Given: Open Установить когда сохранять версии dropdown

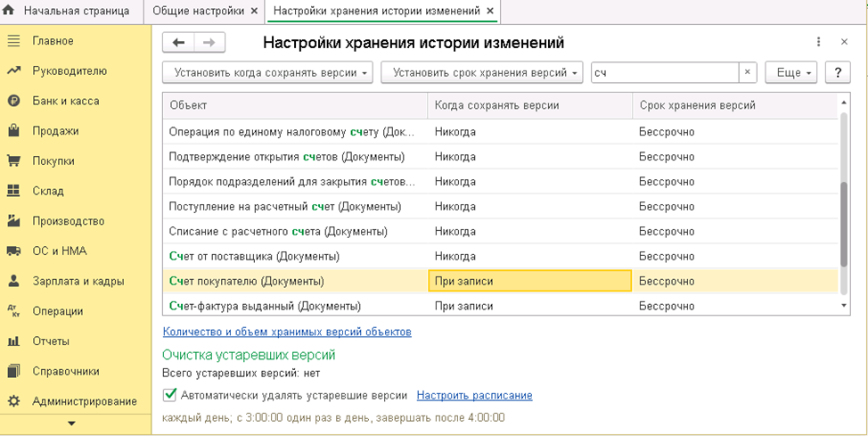Looking at the screenshot, I should coord(267,73).
